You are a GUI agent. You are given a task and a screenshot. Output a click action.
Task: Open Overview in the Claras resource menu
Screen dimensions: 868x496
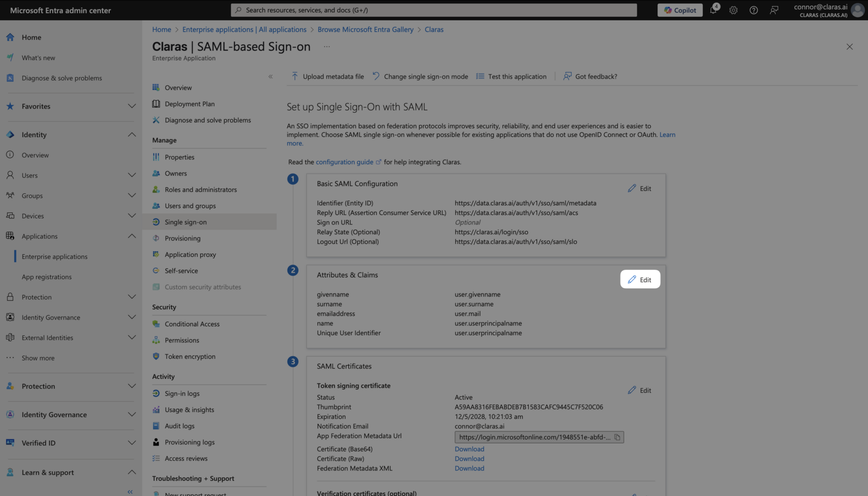tap(178, 87)
